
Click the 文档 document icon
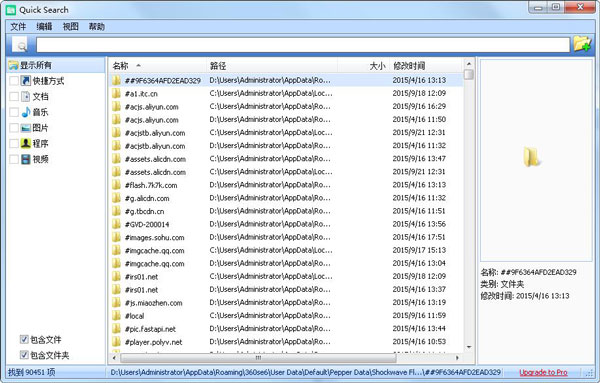click(x=26, y=96)
